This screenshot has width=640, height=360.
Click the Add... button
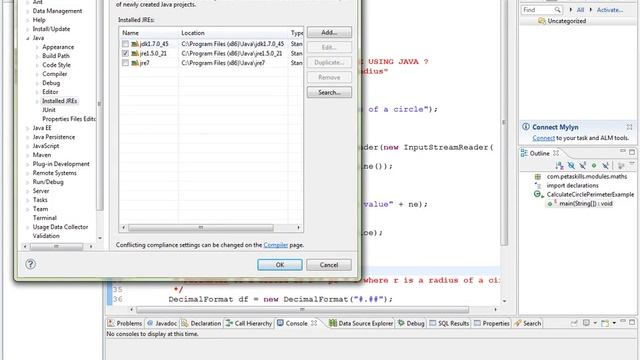pos(329,32)
